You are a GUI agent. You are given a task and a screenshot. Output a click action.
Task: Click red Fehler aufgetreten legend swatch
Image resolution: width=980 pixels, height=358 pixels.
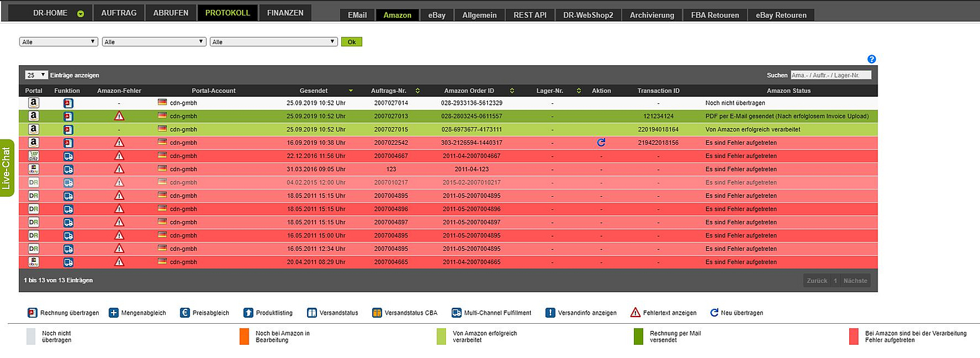[x=853, y=336]
